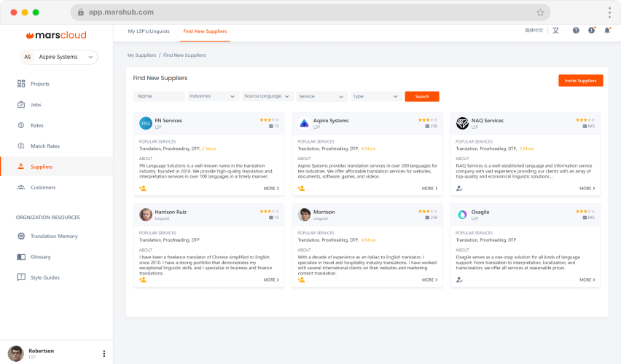Image resolution: width=621 pixels, height=364 pixels.
Task: Click the language translate icon
Action: tap(555, 31)
